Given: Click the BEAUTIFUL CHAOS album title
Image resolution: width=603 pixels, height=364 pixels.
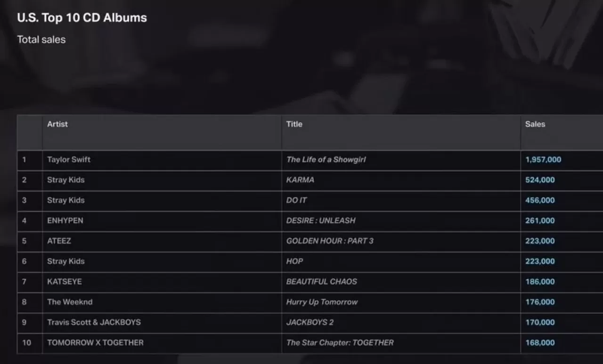Looking at the screenshot, I should (322, 282).
